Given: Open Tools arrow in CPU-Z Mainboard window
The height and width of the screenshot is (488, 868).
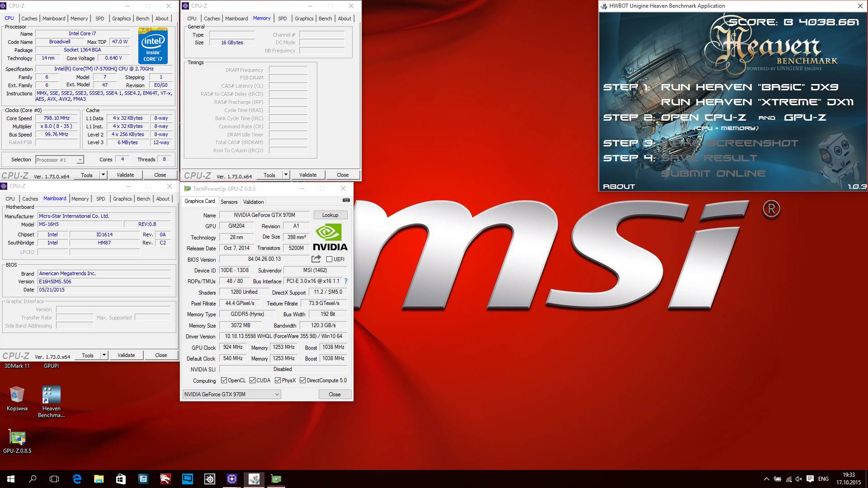Looking at the screenshot, I should point(104,355).
